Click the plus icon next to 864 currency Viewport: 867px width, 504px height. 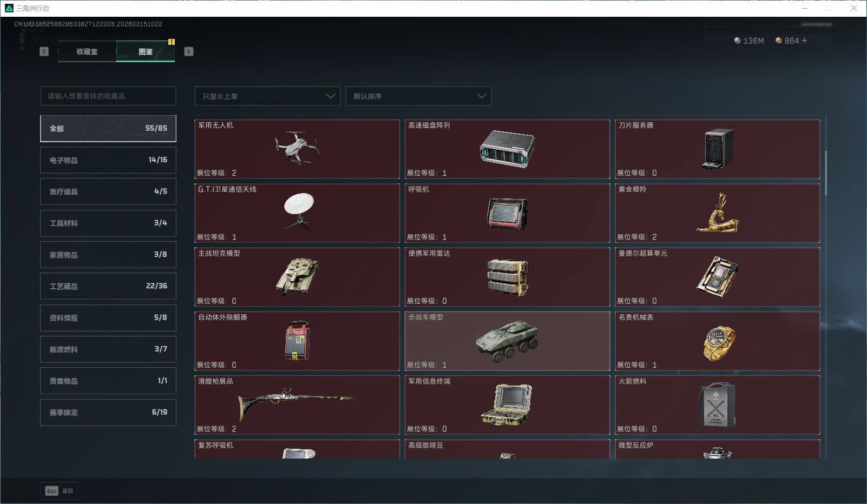804,40
